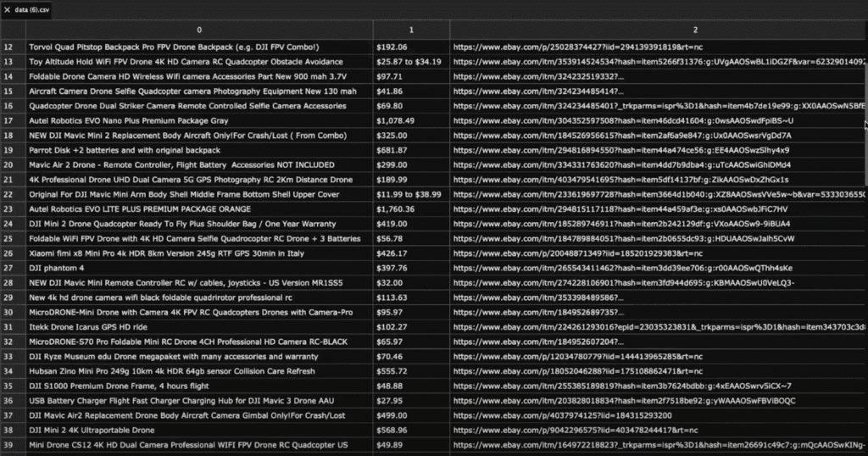Click 'Foldable Drone Camera HD Wireless Wifi' cell
The height and width of the screenshot is (456, 868).
tap(199, 76)
